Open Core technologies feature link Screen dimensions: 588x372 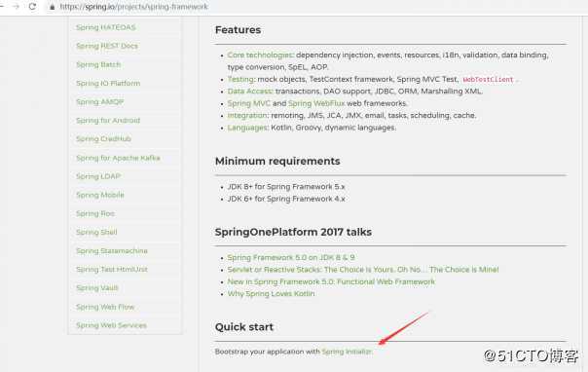(260, 56)
